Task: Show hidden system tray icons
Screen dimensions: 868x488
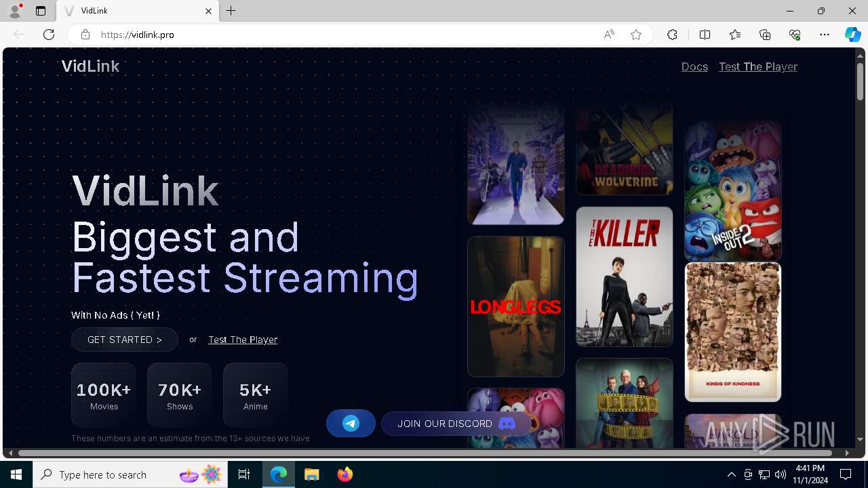Action: pyautogui.click(x=731, y=474)
